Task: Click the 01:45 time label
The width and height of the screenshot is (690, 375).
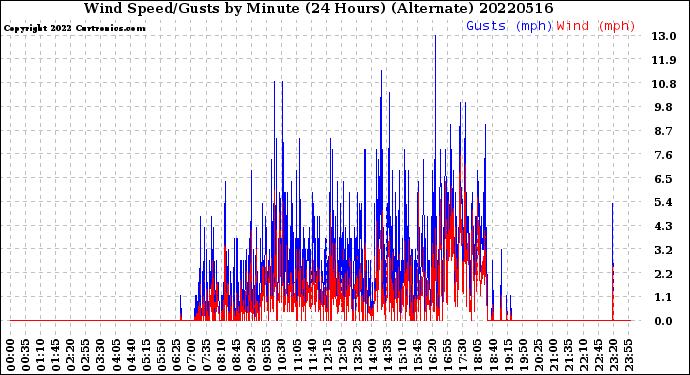Action: [56, 355]
